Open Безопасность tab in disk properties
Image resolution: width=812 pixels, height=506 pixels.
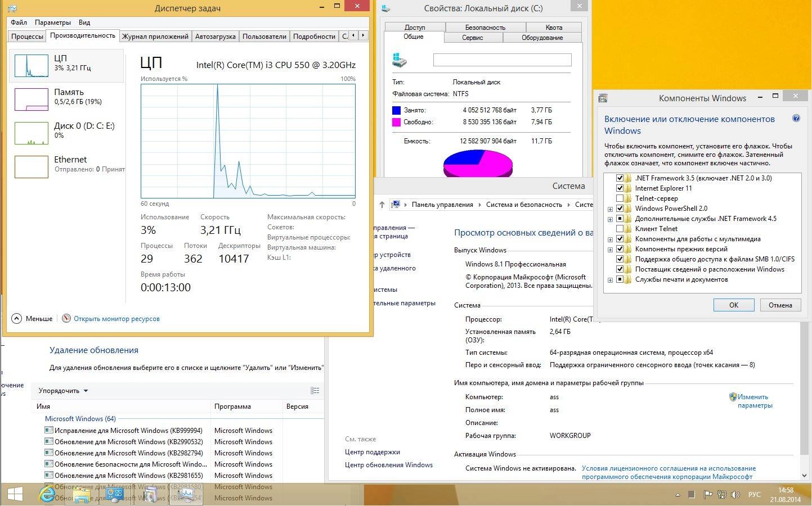[485, 27]
